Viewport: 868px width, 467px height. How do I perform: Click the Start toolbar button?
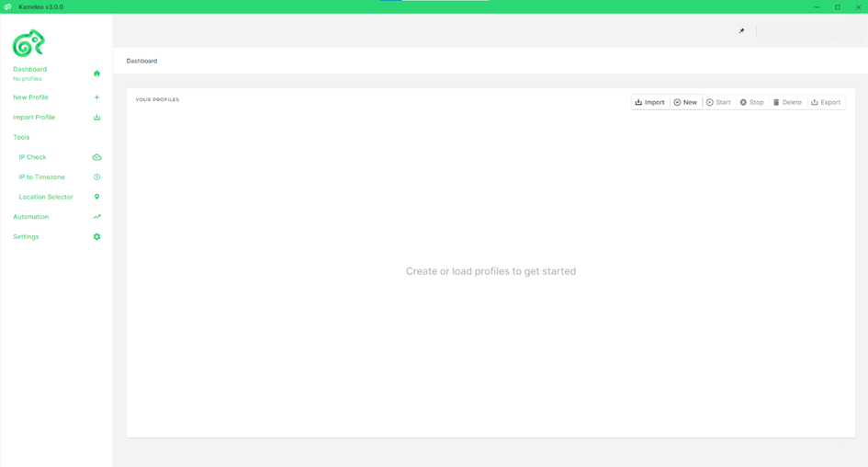click(718, 102)
